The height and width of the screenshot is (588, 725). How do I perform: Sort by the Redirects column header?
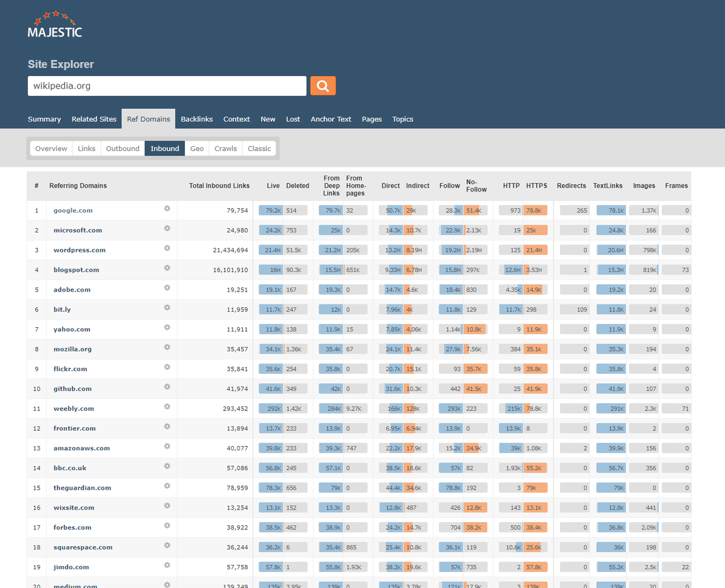click(x=572, y=186)
